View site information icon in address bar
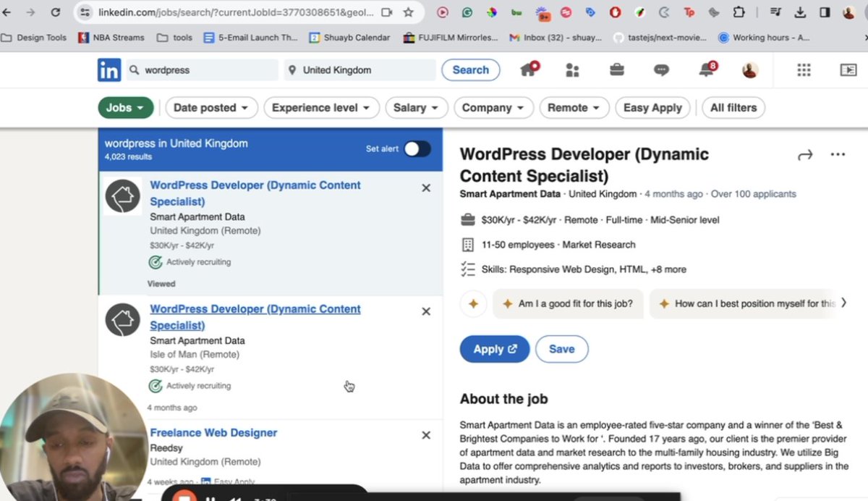Viewport: 868px width, 501px height. click(85, 12)
